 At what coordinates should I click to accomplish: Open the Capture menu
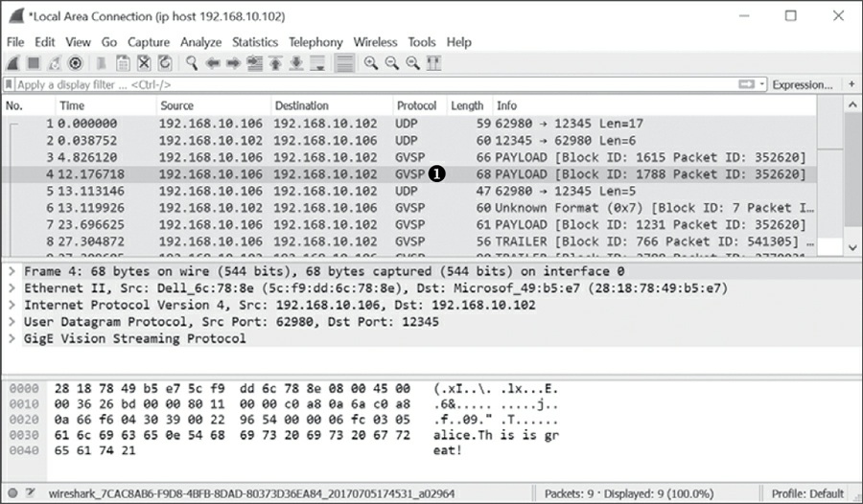tap(149, 42)
